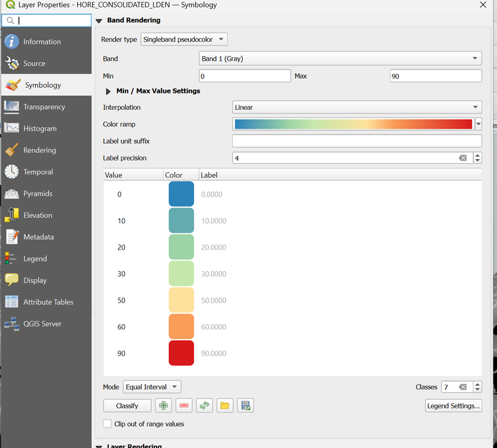Select the value cell 30
The height and width of the screenshot is (448, 497).
coord(121,273)
